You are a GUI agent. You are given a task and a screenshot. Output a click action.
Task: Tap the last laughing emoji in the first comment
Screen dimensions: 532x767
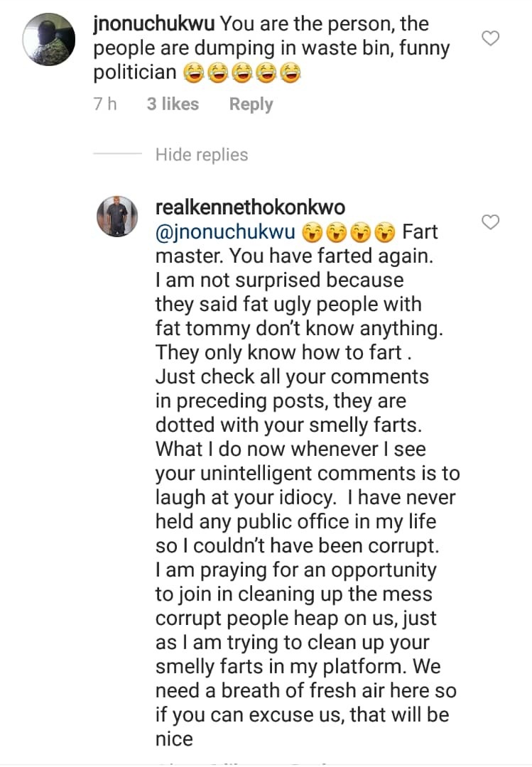(290, 73)
